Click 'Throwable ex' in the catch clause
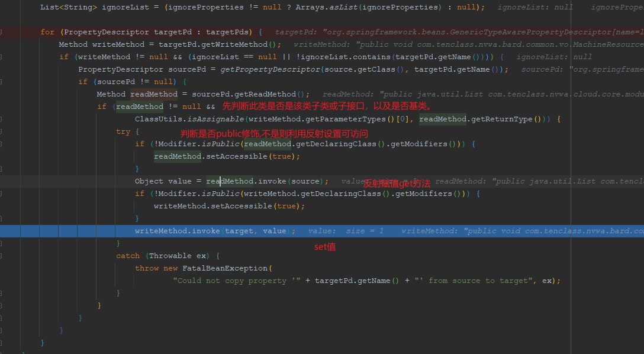This screenshot has width=644, height=354. coord(178,256)
